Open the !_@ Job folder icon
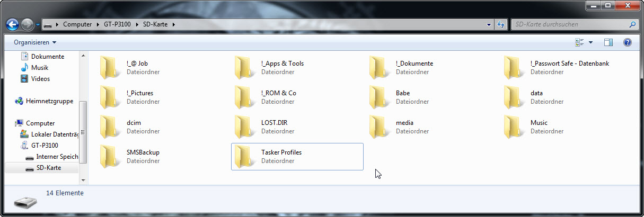 click(x=111, y=67)
